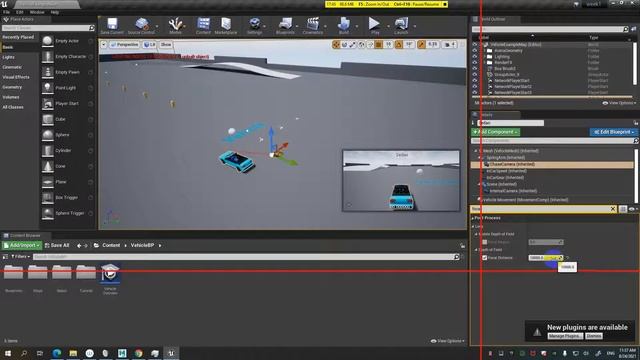Image resolution: width=640 pixels, height=360 pixels.
Task: Open the Content browser toolbar icon
Action: click(x=203, y=24)
